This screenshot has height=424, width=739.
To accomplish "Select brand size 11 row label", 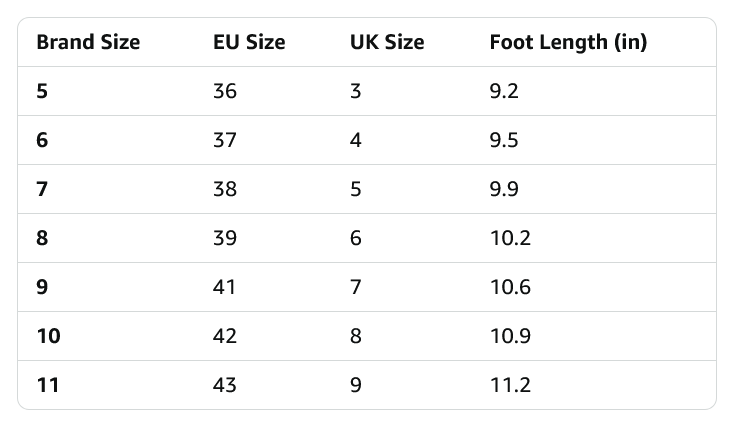I will coord(48,385).
